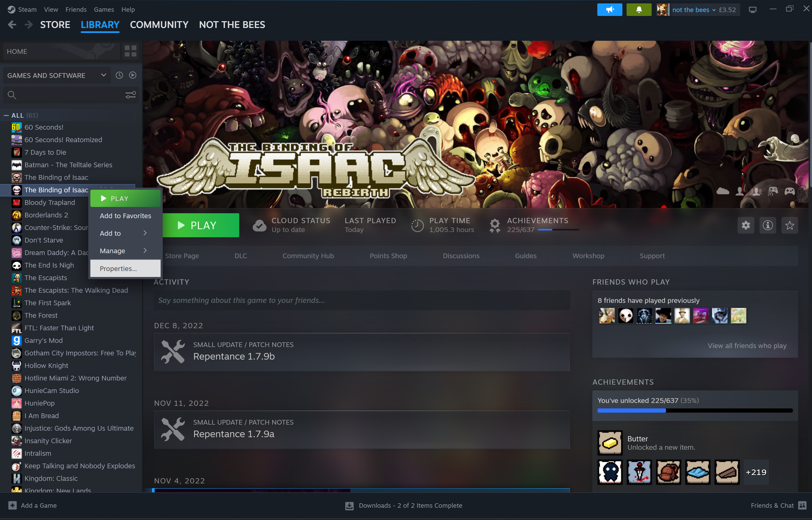Click the cloud status checkmark icon

[260, 226]
